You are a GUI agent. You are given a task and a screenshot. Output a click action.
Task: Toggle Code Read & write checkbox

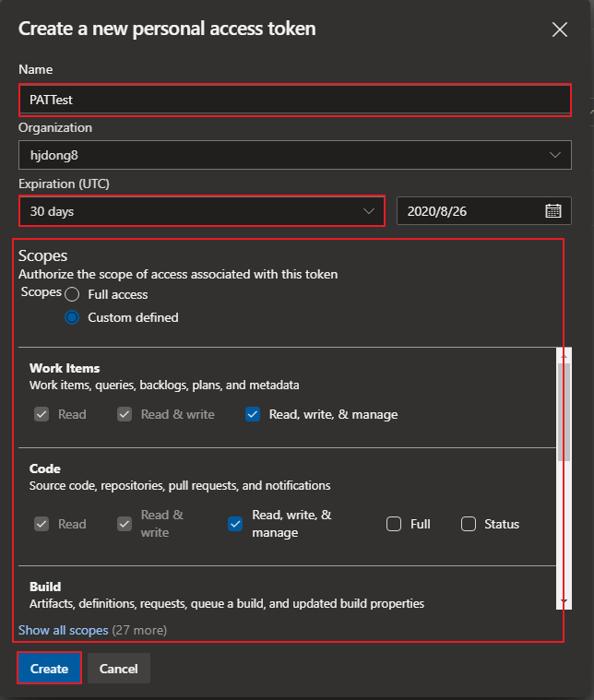pos(125,524)
